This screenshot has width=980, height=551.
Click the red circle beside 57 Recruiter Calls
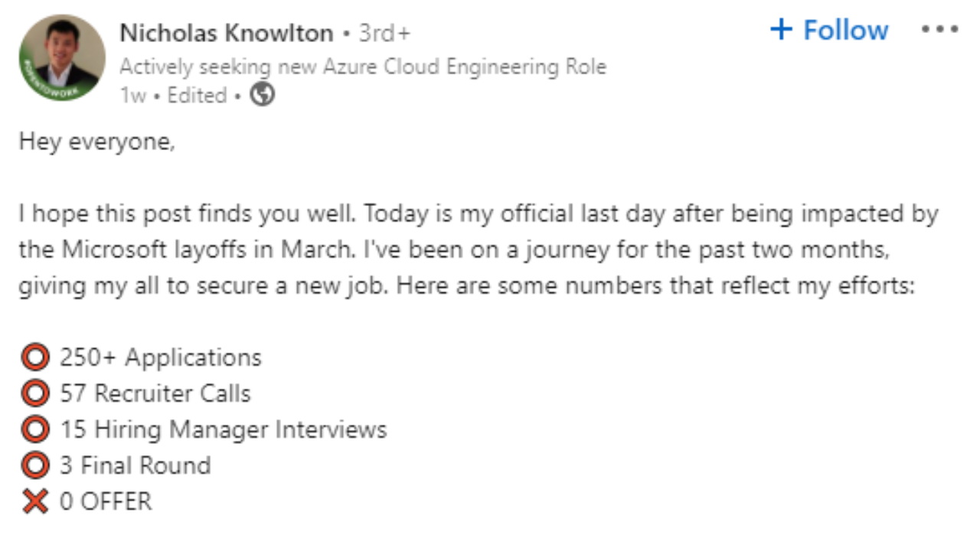35,393
